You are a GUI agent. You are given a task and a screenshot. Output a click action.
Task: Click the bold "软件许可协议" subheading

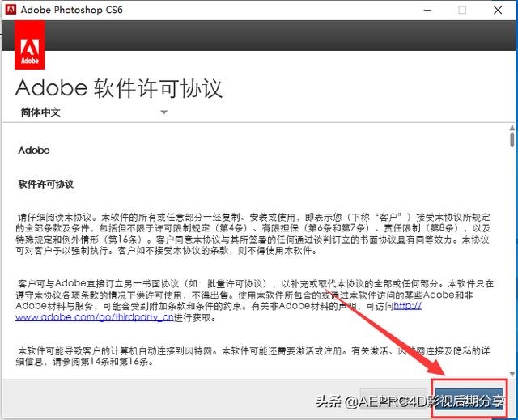[x=46, y=185]
